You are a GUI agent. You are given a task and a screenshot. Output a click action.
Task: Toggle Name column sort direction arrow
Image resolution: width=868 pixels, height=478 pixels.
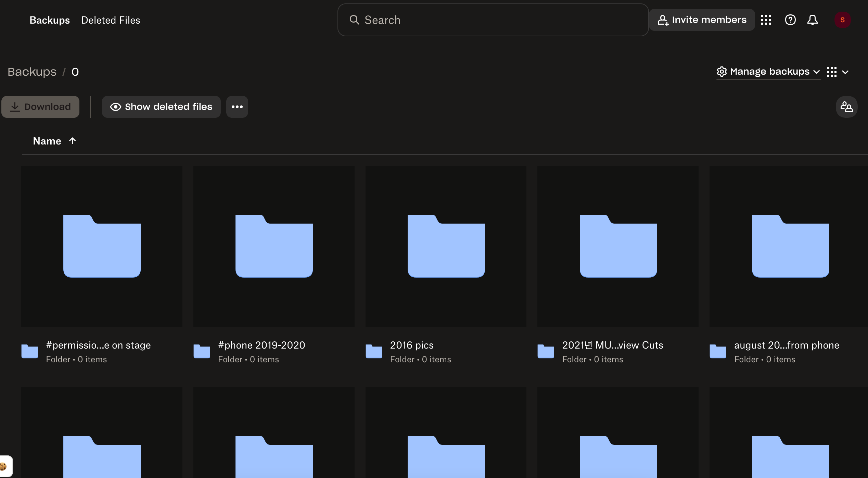click(72, 141)
